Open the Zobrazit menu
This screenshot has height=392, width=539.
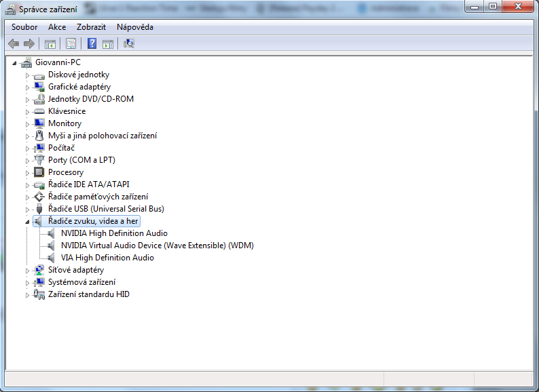click(x=91, y=27)
